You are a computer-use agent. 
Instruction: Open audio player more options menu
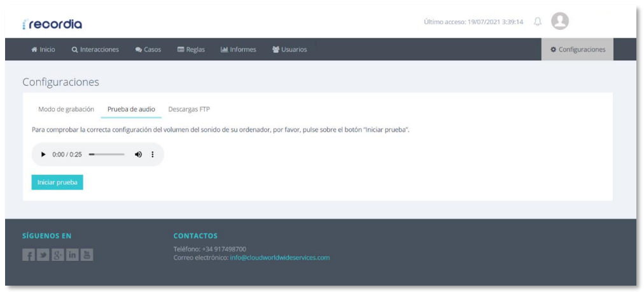click(x=153, y=155)
